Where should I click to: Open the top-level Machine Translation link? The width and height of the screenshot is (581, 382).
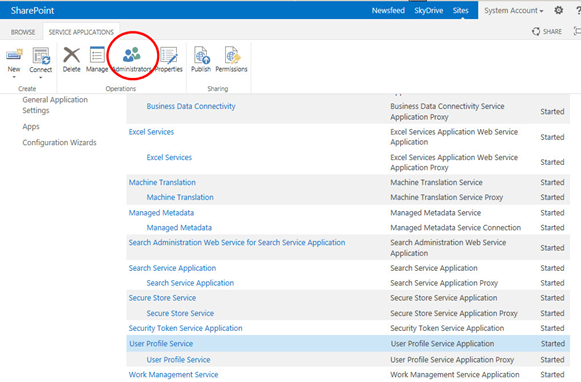tap(162, 182)
